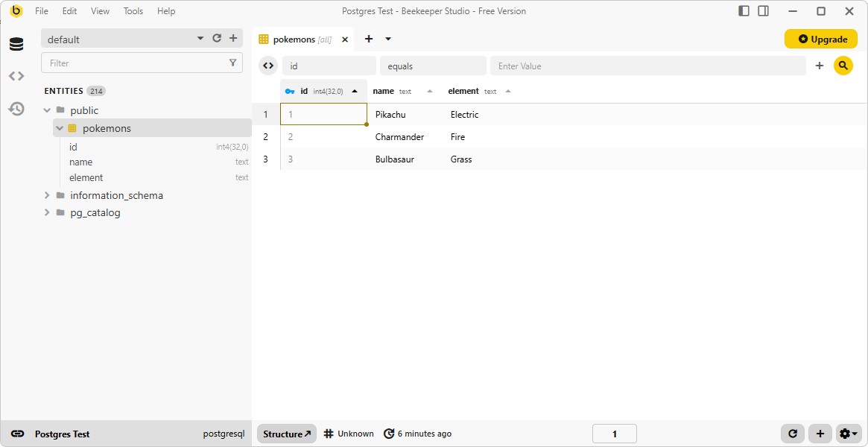Screen dimensions: 868x447
Task: Open the query history clock icon
Action: pos(16,109)
